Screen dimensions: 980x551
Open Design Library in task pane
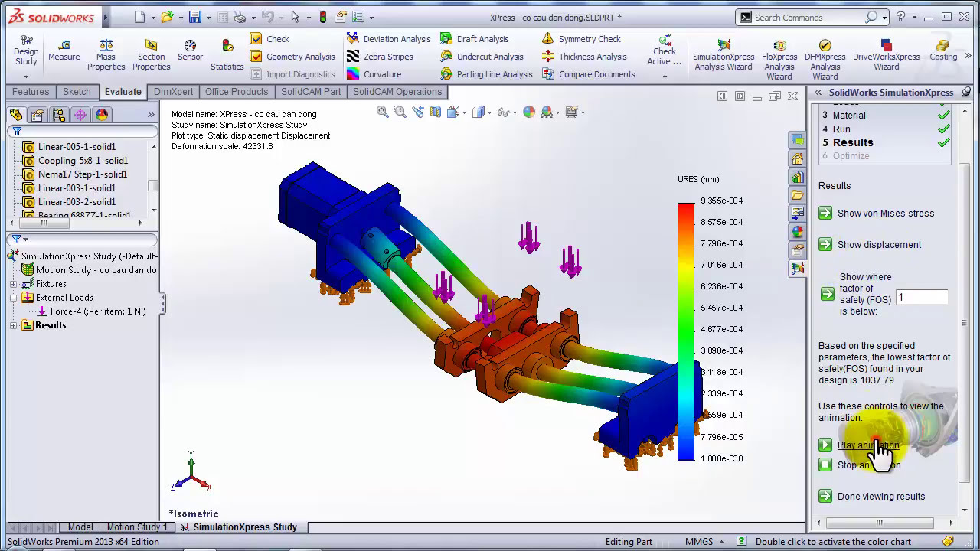797,177
